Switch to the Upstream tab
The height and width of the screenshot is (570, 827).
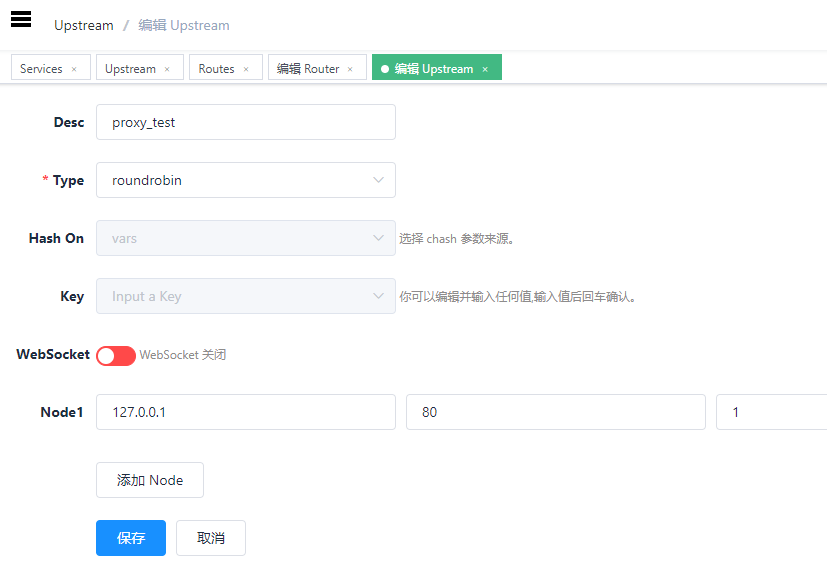[140, 67]
